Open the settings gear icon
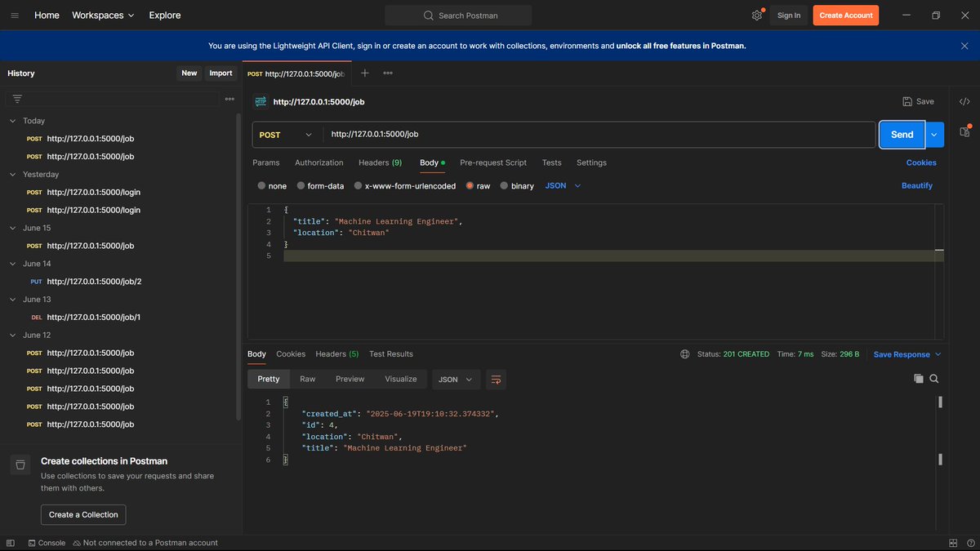Image resolution: width=980 pixels, height=551 pixels. (x=757, y=15)
